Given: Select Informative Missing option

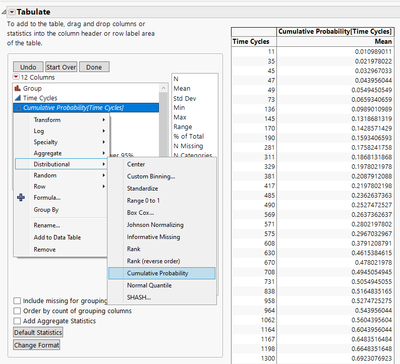Looking at the screenshot, I should click(x=153, y=237).
